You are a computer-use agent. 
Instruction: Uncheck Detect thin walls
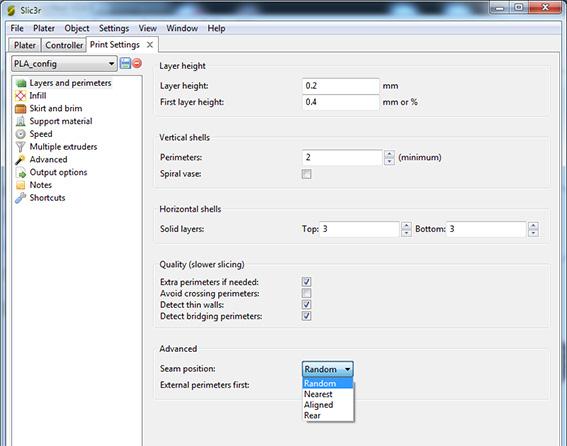pos(306,305)
